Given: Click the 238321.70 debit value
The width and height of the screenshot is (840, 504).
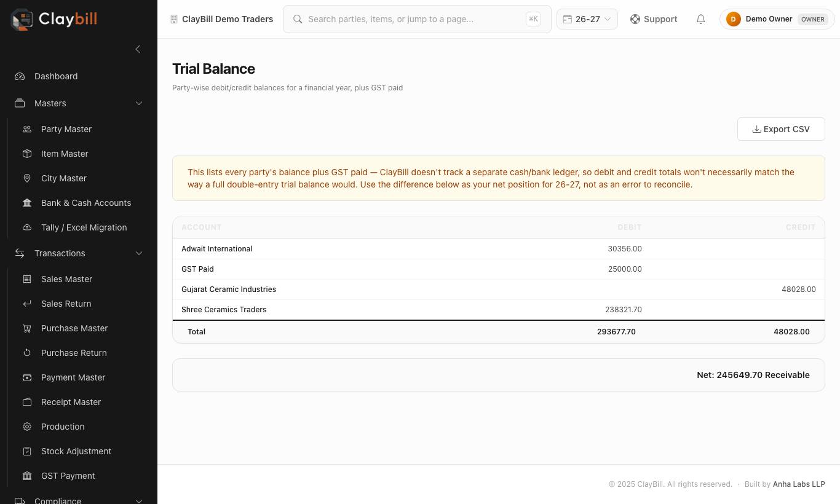Looking at the screenshot, I should pyautogui.click(x=624, y=310).
